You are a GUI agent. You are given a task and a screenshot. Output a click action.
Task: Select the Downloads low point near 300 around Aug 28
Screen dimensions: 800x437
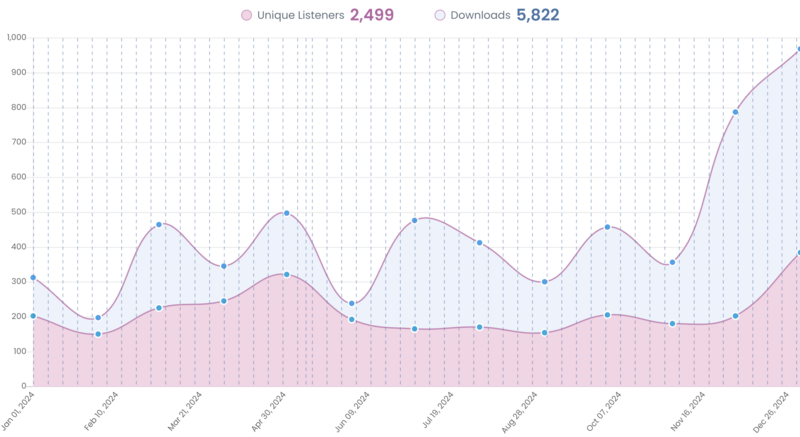pyautogui.click(x=544, y=282)
